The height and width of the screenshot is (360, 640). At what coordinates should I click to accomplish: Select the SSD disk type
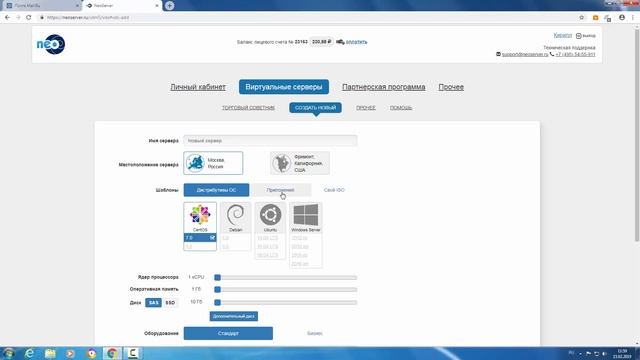tap(170, 302)
